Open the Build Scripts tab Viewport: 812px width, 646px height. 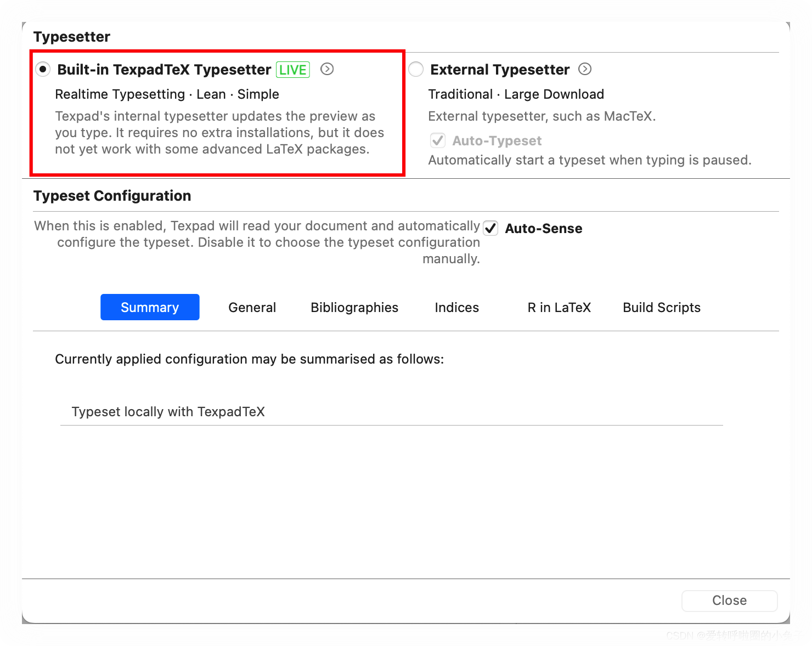pyautogui.click(x=662, y=307)
